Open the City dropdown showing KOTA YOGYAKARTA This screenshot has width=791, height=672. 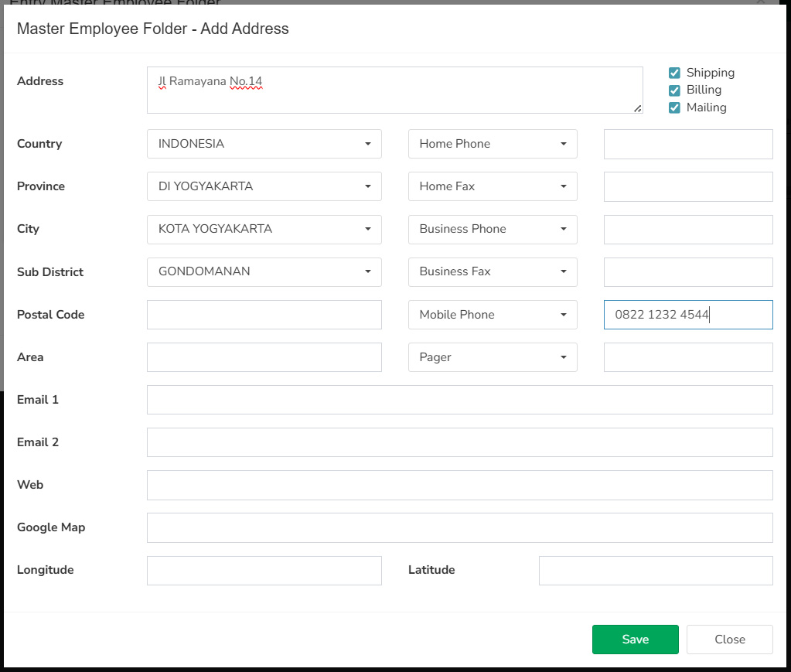[x=264, y=229]
